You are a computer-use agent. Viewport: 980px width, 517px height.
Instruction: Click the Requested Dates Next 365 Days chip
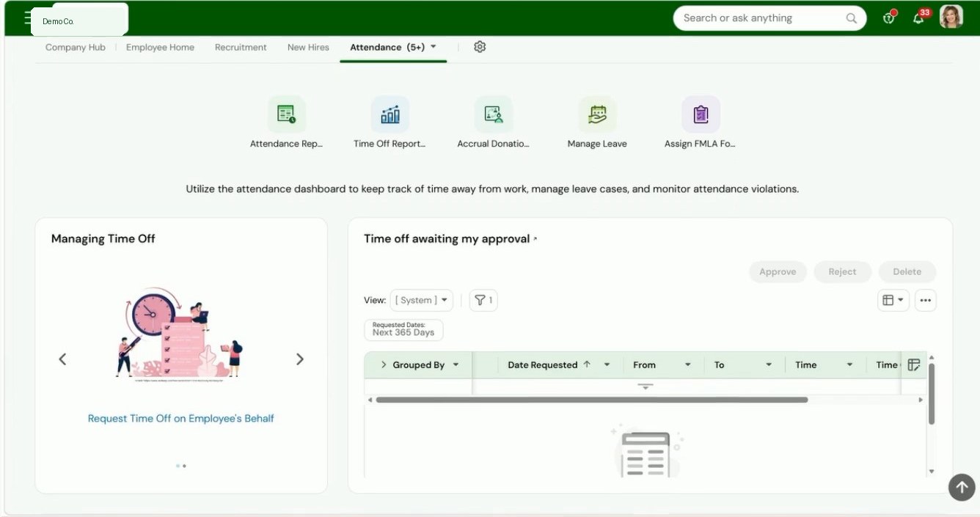(403, 329)
